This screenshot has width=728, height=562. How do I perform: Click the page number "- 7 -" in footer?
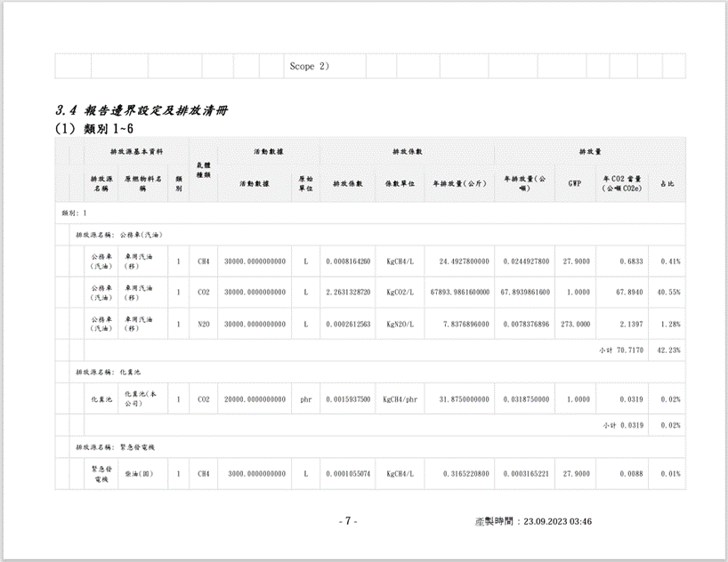click(x=348, y=521)
